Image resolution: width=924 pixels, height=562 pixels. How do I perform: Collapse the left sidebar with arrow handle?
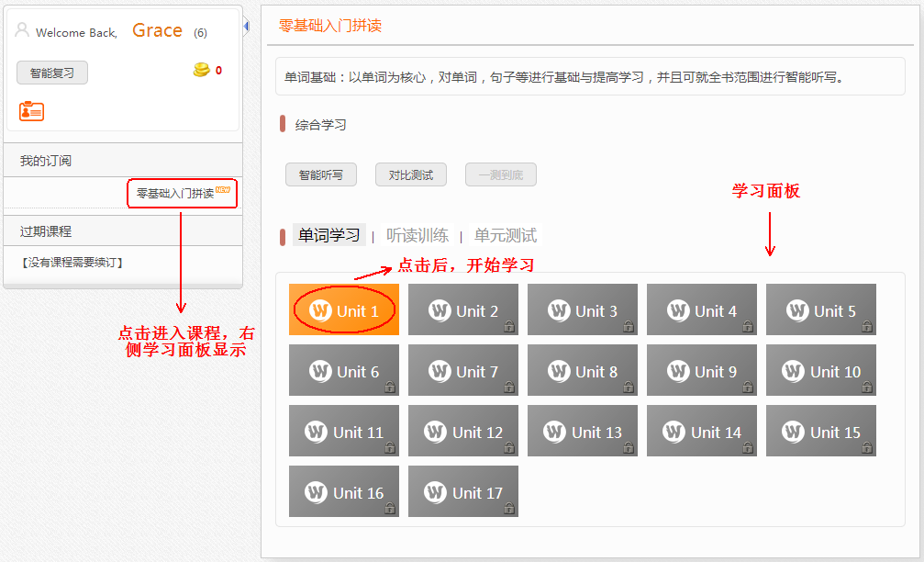[246, 28]
